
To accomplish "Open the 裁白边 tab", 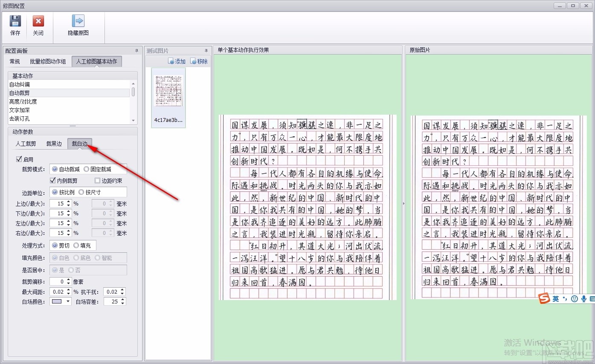I will (80, 144).
